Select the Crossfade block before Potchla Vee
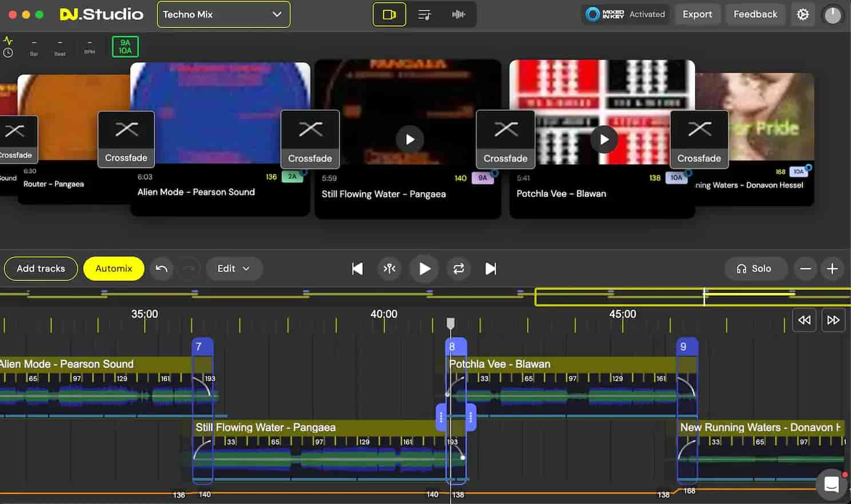The height and width of the screenshot is (504, 851). [x=505, y=139]
